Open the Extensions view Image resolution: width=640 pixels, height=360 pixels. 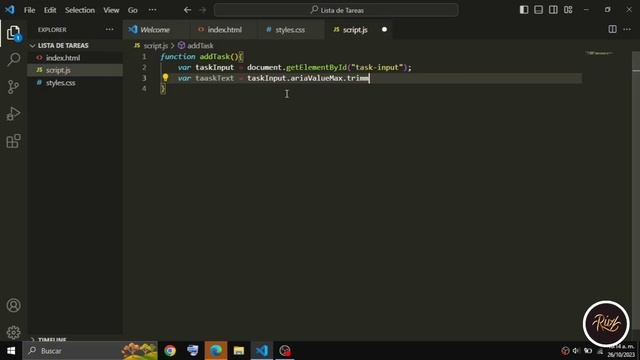[13, 141]
